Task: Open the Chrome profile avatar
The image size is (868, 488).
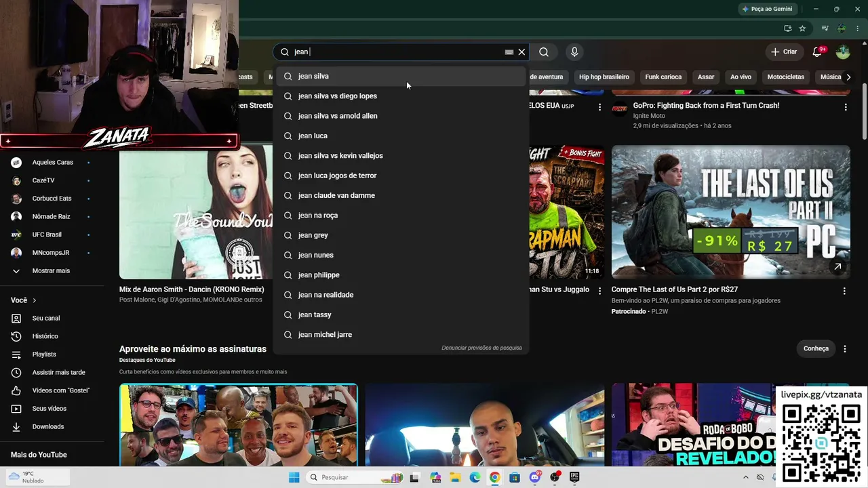Action: pos(842,28)
